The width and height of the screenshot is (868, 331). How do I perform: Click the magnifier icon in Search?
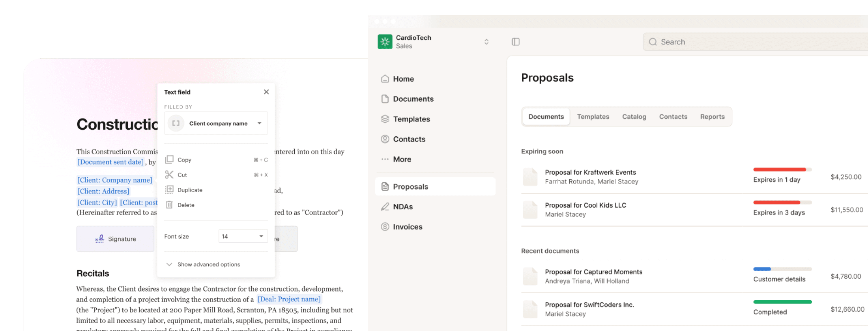point(653,42)
